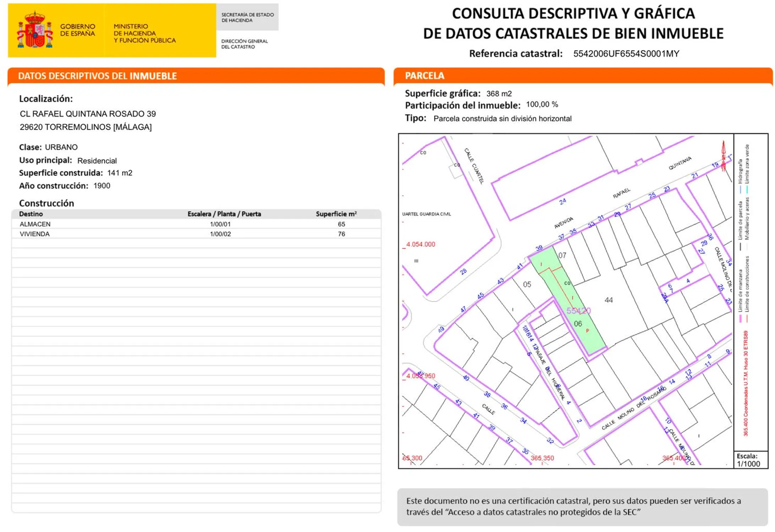
Task: Click parcel number 44 on the map
Action: click(609, 300)
